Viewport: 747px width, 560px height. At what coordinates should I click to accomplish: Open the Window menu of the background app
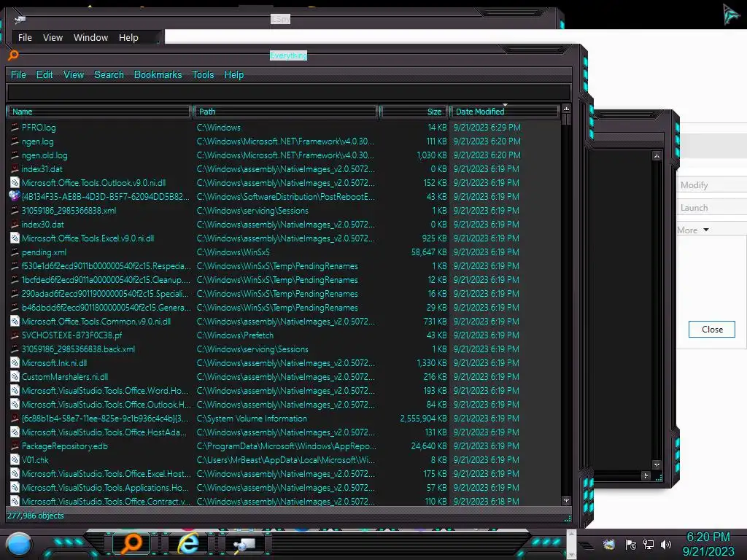click(x=90, y=38)
